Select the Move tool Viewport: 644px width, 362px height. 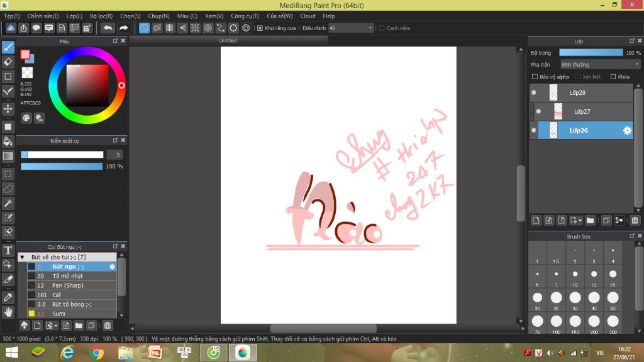tap(8, 109)
